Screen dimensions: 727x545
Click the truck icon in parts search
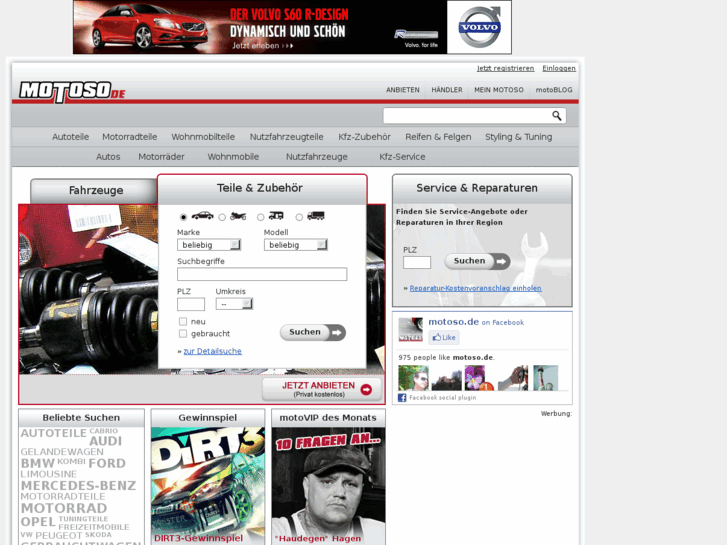316,216
